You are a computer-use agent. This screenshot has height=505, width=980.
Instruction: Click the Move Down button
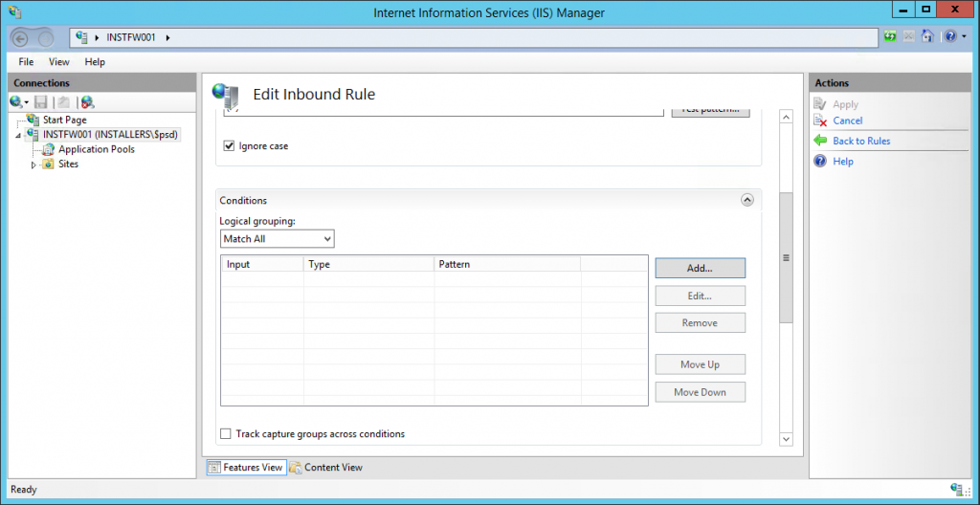[x=700, y=392]
